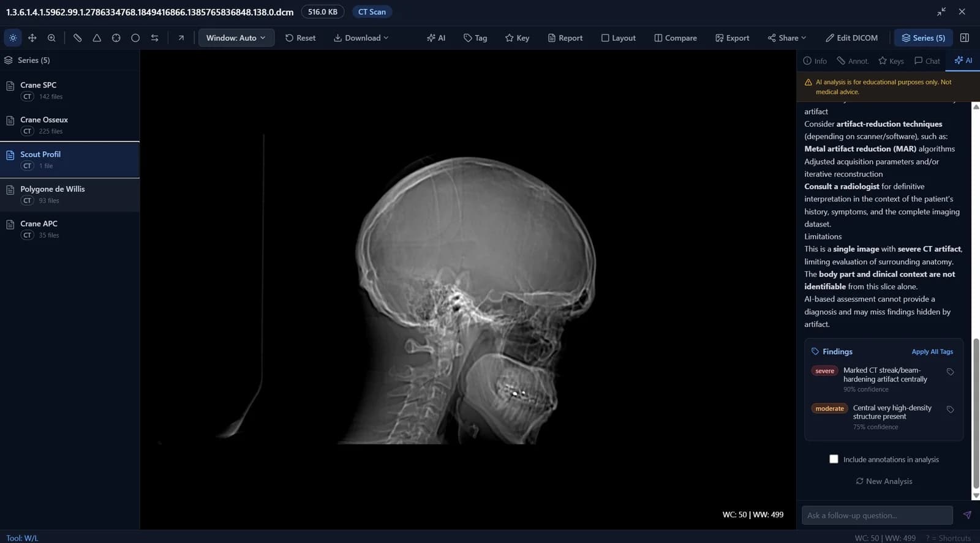Screen dimensions: 980x543
Task: Click the moderate severity badge
Action: pos(829,408)
